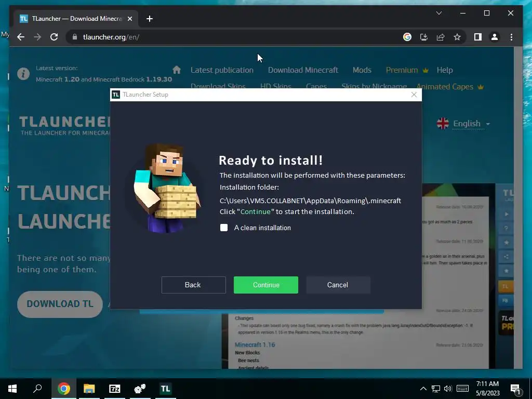Open Chrome profile menu
532x399 pixels.
[x=495, y=37]
